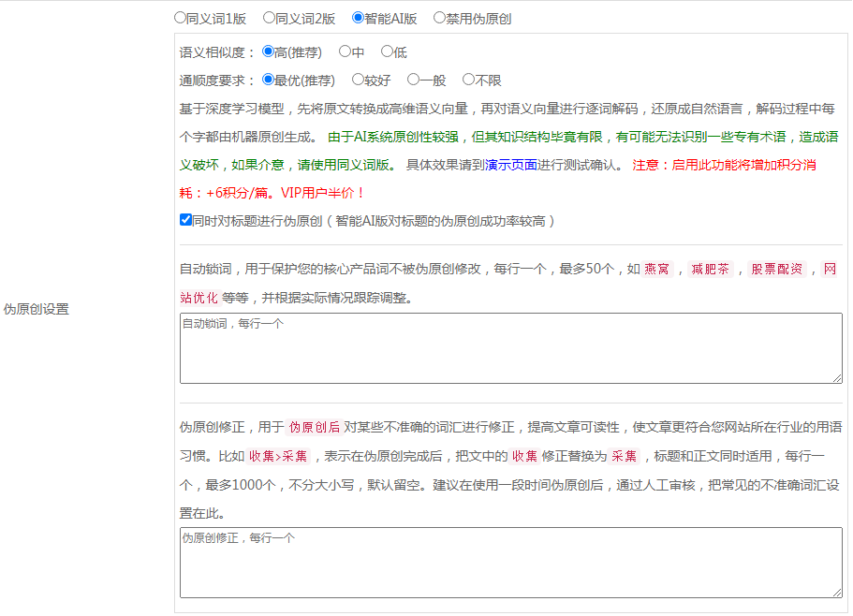The height and width of the screenshot is (616, 853).
Task: Click the 伪原创修正 textarea resize handle
Action: point(836,592)
